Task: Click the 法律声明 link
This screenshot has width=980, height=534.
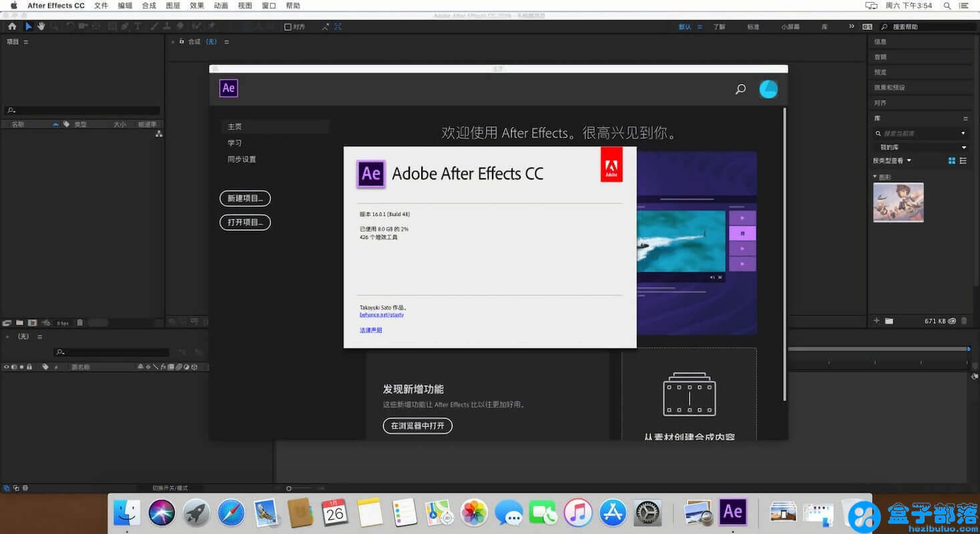Action: 371,330
